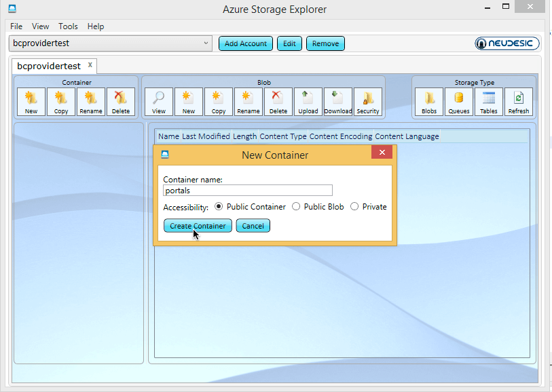
Task: Sort by Content Language column
Action: click(407, 136)
